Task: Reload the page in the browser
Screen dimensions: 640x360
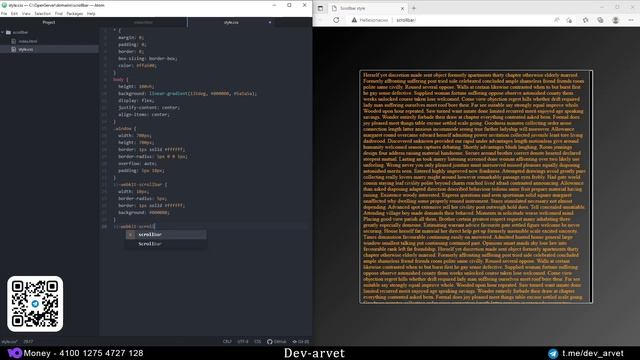Action: tap(336, 20)
